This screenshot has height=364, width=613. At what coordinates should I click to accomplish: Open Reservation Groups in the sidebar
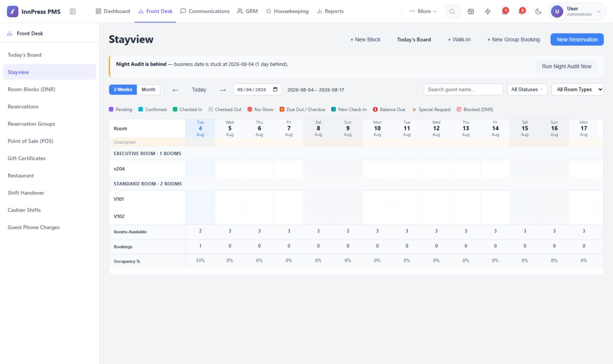point(49,124)
